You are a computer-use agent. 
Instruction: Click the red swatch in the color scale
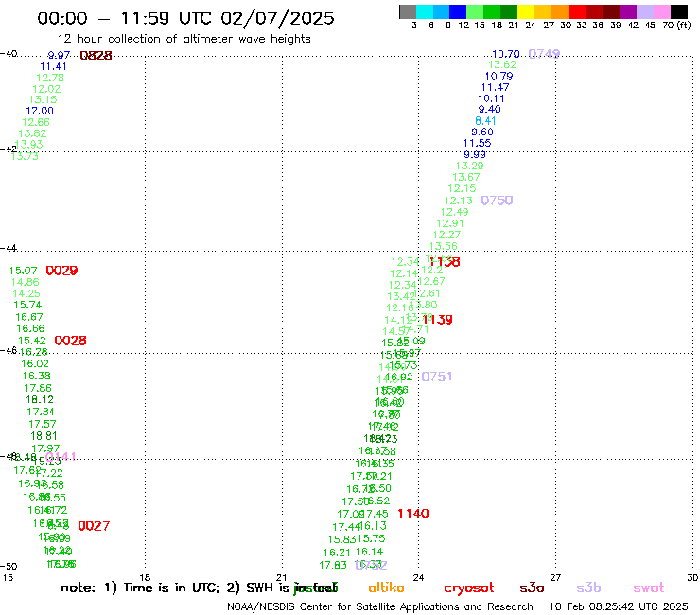pyautogui.click(x=577, y=11)
